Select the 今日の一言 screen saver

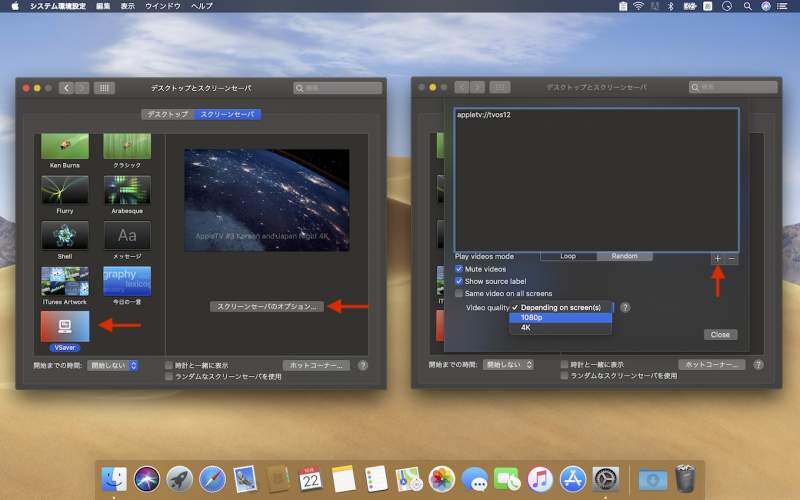pyautogui.click(x=127, y=281)
